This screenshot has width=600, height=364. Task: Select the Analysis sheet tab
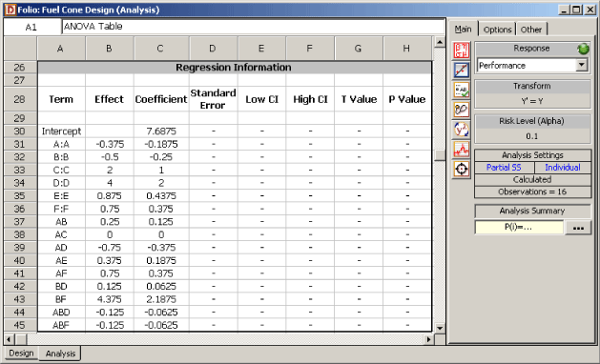click(x=60, y=354)
